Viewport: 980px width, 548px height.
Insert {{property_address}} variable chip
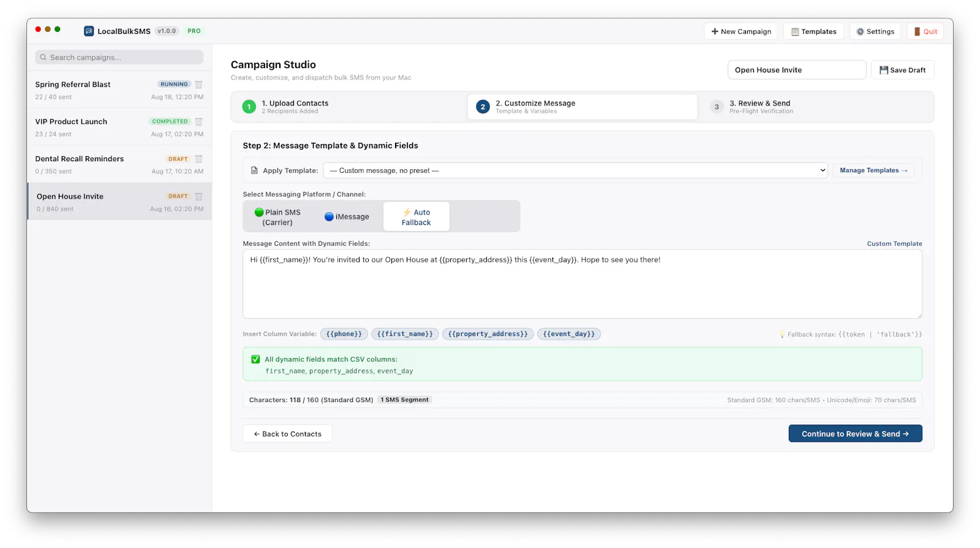tap(488, 334)
